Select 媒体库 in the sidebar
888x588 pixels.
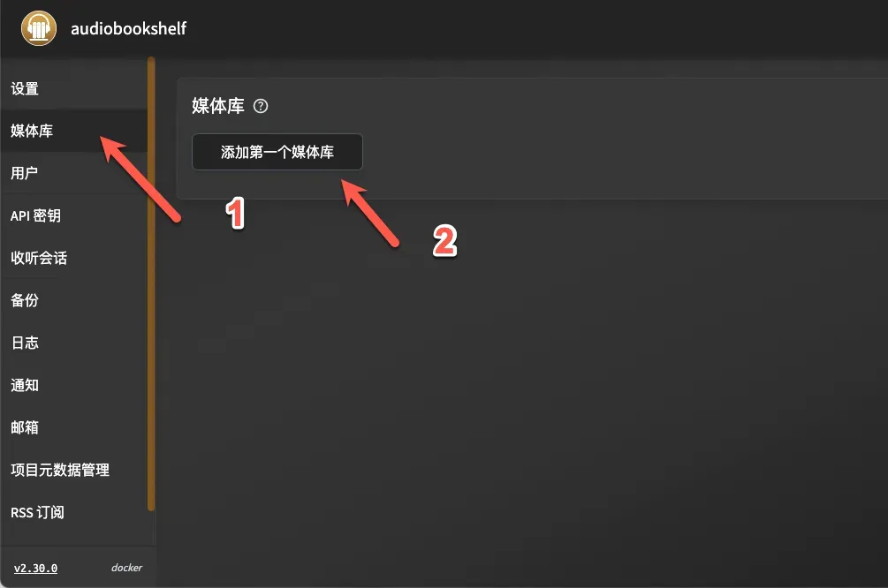coord(73,131)
